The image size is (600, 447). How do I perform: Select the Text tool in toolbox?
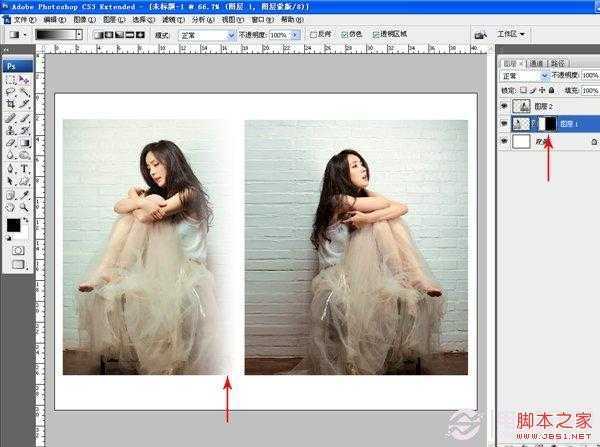(x=24, y=169)
